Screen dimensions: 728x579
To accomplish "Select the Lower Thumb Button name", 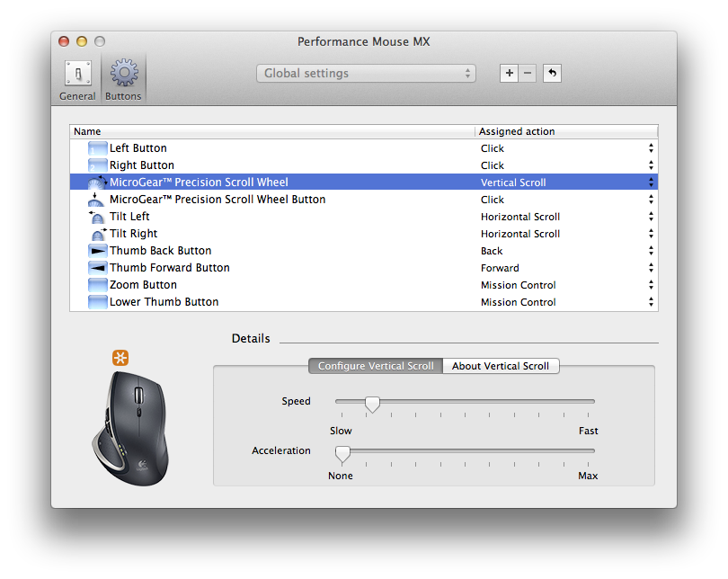I will [x=164, y=302].
